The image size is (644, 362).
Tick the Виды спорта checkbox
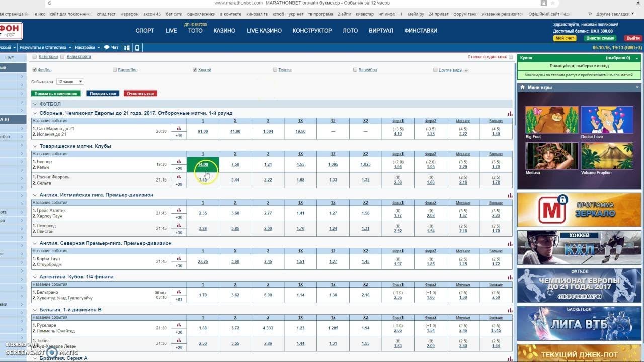(x=62, y=57)
